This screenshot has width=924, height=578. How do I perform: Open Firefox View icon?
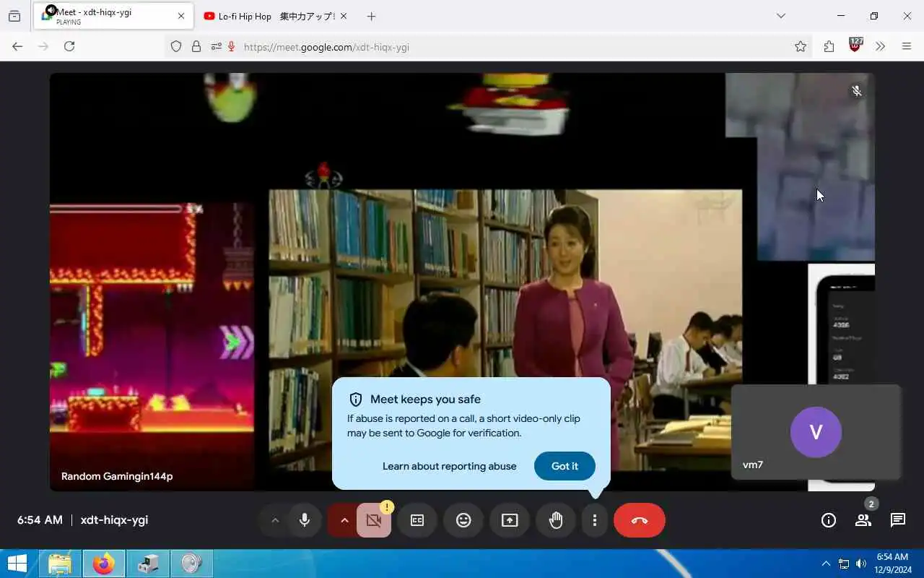pyautogui.click(x=14, y=16)
